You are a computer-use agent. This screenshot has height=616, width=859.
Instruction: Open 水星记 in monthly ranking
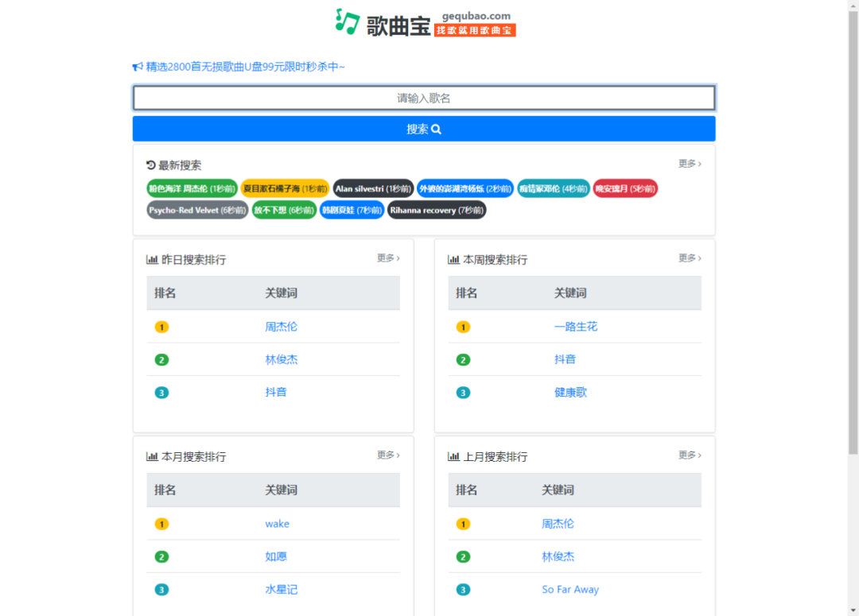(x=281, y=590)
